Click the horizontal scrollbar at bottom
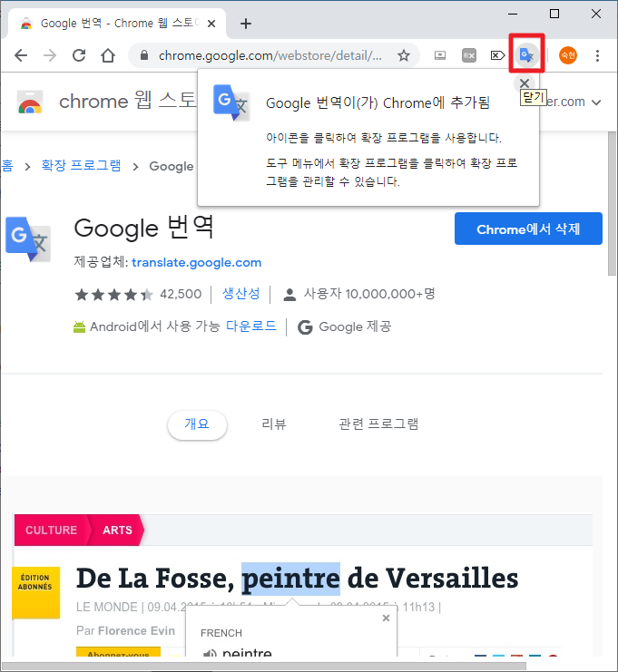 [264, 666]
